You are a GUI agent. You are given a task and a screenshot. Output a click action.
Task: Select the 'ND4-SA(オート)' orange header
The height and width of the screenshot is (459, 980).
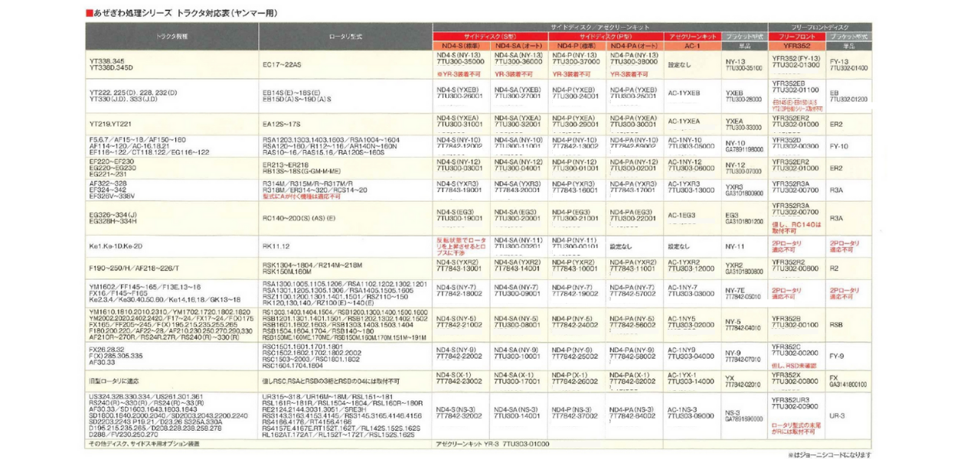pyautogui.click(x=520, y=45)
